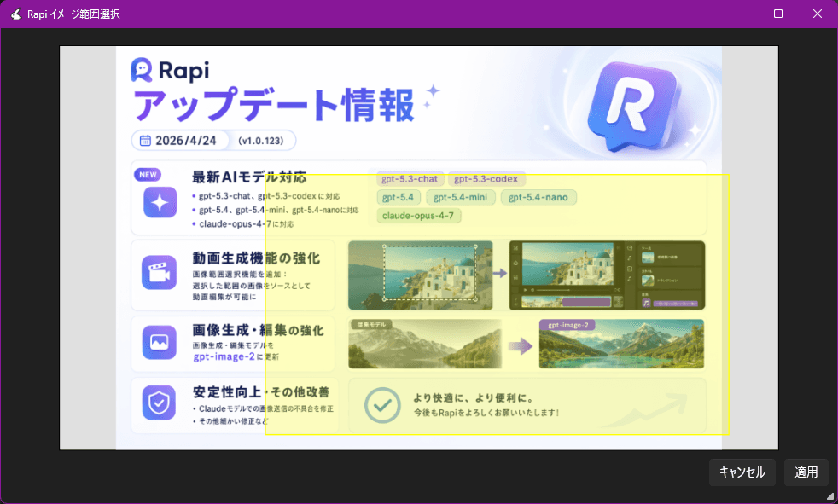Click the picture icon next to 画像生成・編集の強化
The height and width of the screenshot is (504, 838).
point(158,342)
